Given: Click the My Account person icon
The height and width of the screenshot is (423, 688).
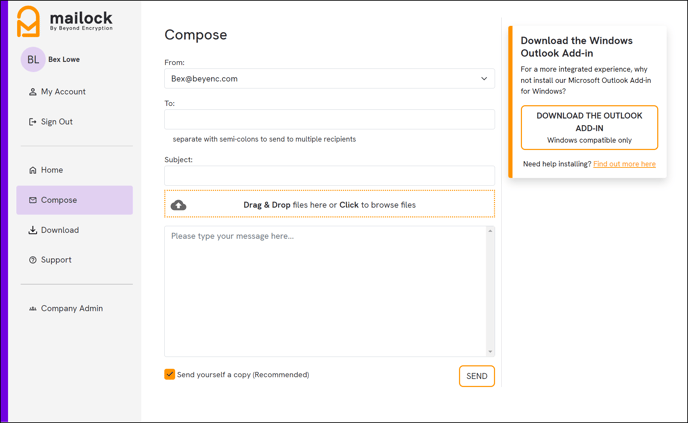Looking at the screenshot, I should coord(32,92).
